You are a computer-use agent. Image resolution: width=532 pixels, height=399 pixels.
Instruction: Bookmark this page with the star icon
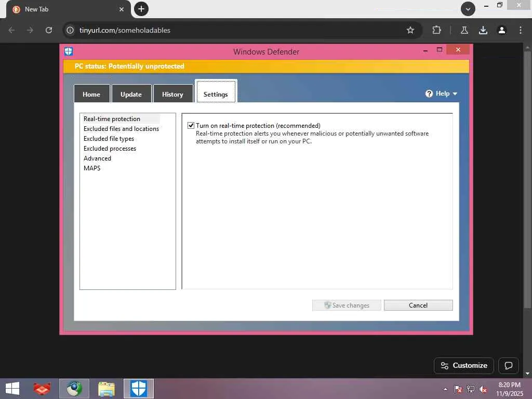click(410, 30)
